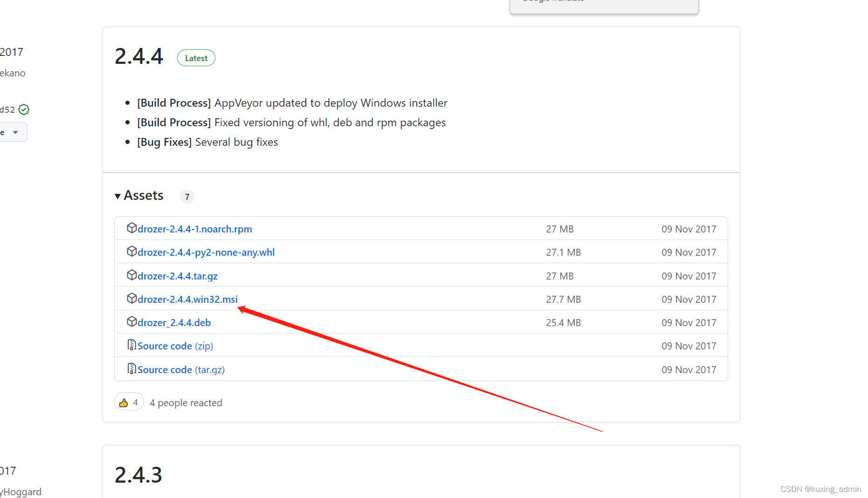This screenshot has width=868, height=498.
Task: Click the Several bug fixes note
Action: pos(207,142)
